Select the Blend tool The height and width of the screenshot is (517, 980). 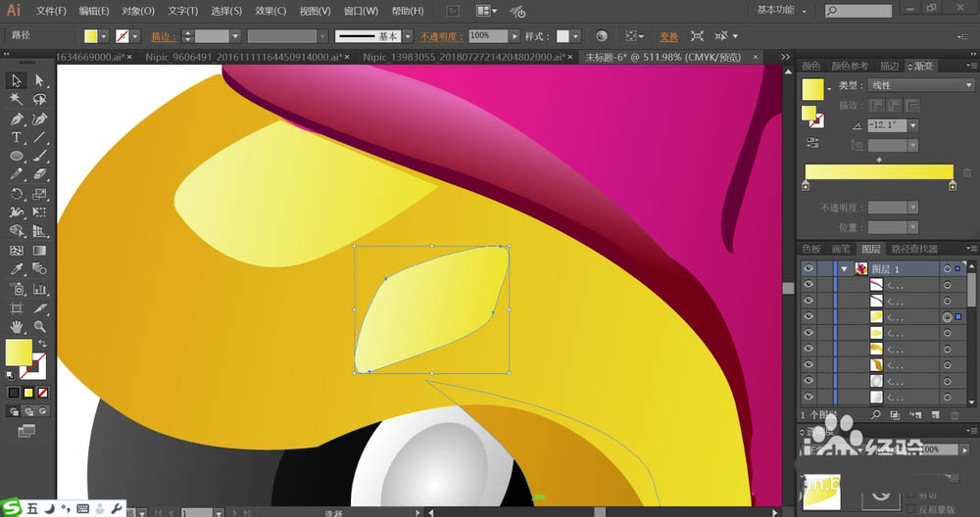click(39, 269)
